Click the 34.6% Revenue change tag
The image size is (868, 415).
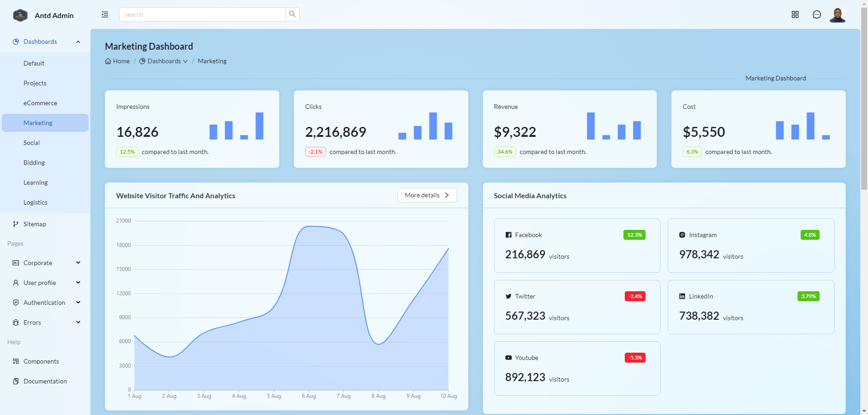[505, 152]
